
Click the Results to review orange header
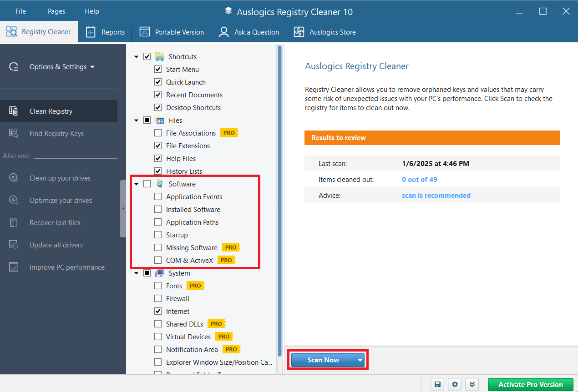click(432, 138)
